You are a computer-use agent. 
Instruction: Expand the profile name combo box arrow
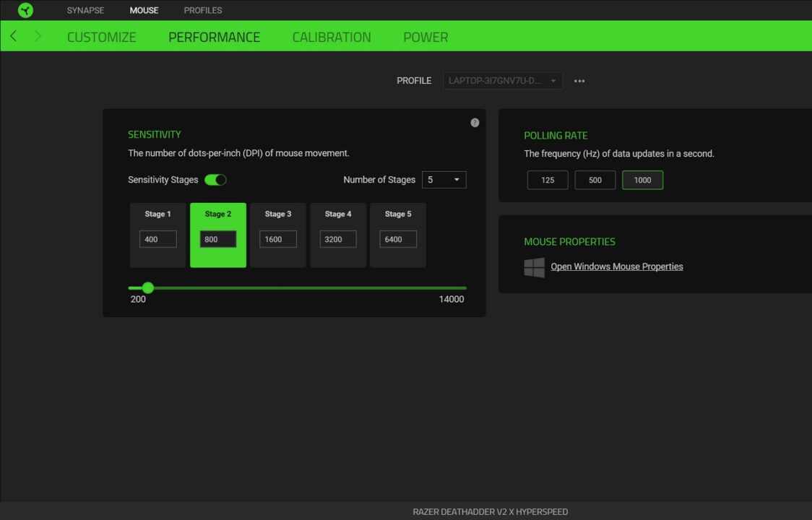tap(553, 81)
